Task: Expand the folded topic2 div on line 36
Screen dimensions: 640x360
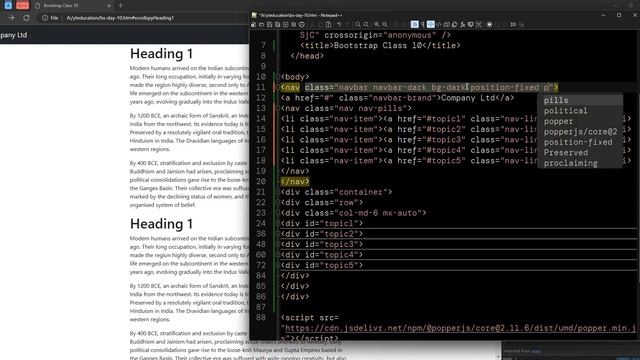Action: [278, 234]
